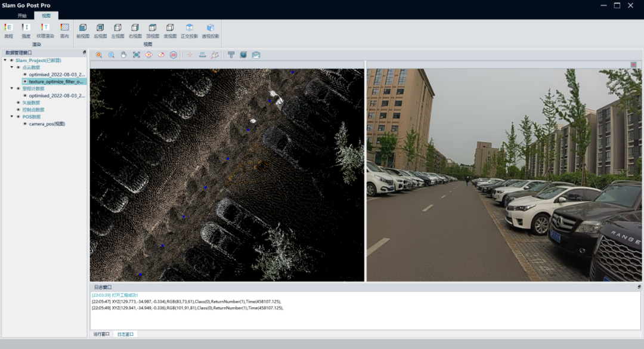Switch to the 运行窗口 bottom tab

coord(101,334)
